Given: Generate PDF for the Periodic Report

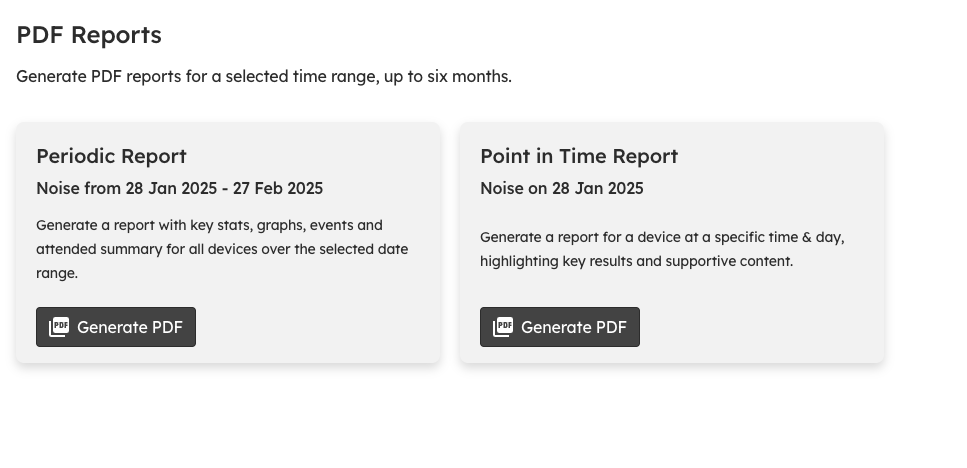Looking at the screenshot, I should [116, 327].
